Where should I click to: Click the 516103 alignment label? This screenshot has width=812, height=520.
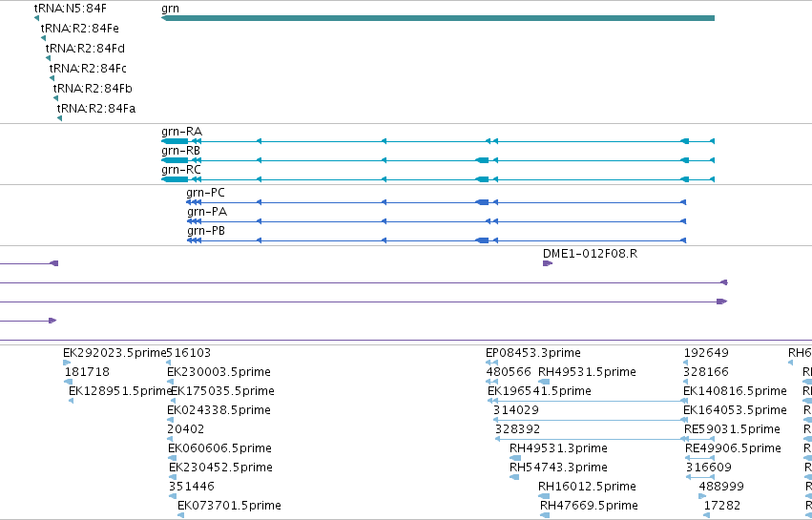[189, 353]
